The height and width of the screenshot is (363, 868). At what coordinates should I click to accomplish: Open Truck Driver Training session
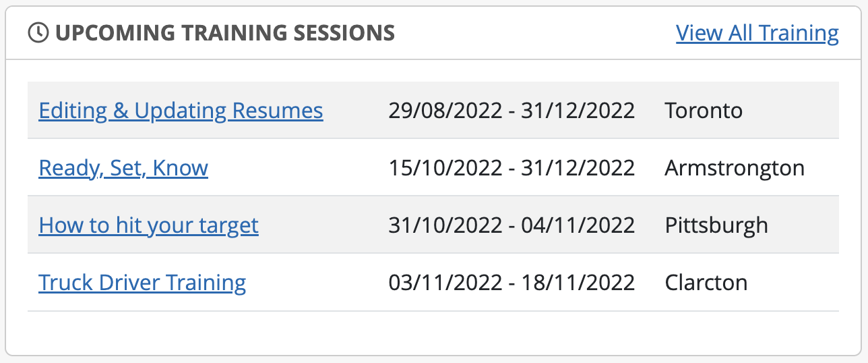pos(142,282)
